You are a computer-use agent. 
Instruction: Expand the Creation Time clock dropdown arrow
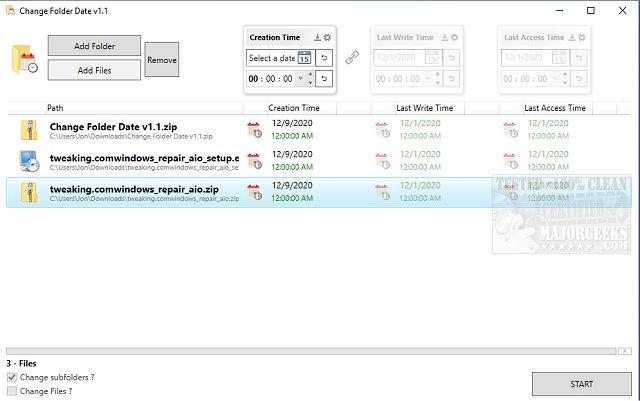(300, 78)
